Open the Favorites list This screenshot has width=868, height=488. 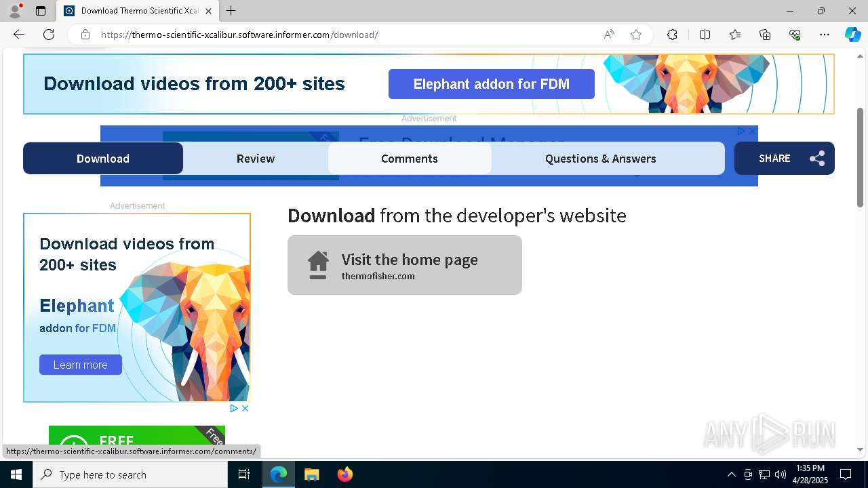tap(735, 35)
